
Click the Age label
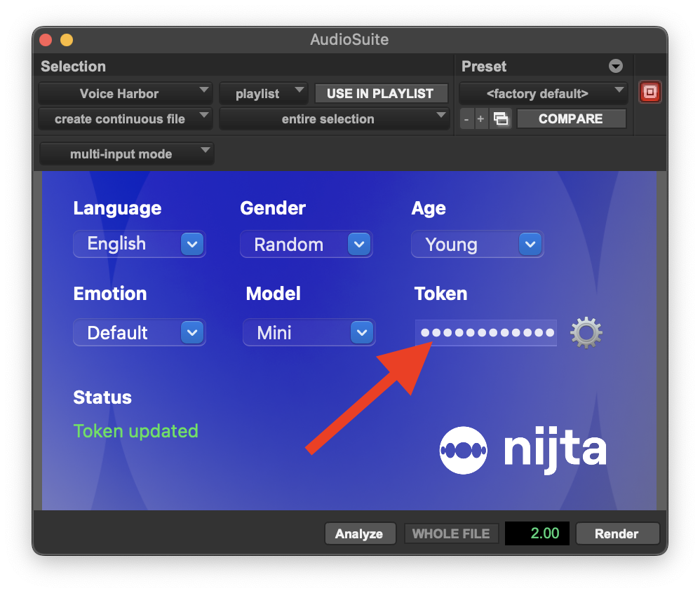point(429,208)
